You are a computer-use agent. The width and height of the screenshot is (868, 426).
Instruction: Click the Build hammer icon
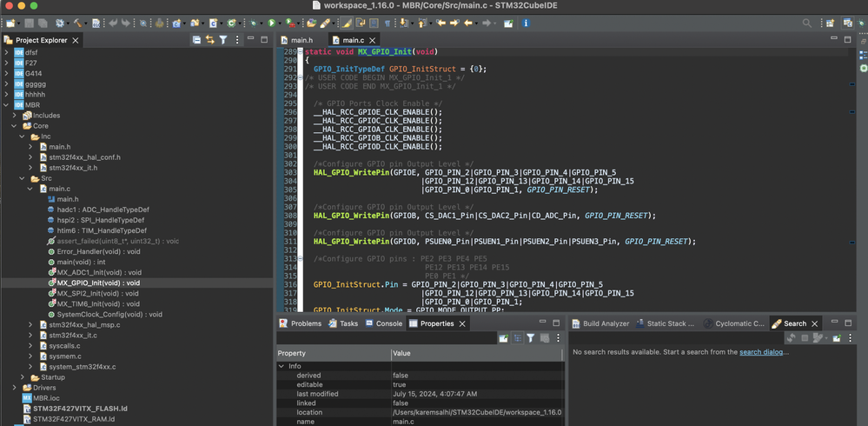[x=77, y=23]
